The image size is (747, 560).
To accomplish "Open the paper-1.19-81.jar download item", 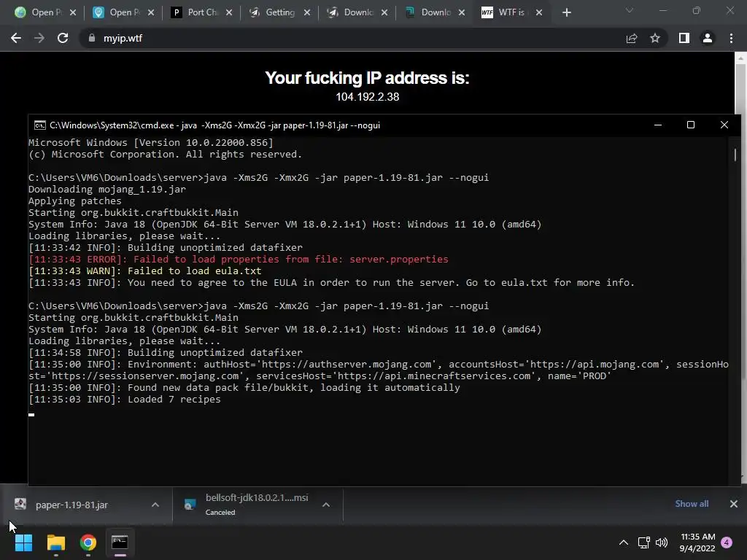I will click(71, 505).
